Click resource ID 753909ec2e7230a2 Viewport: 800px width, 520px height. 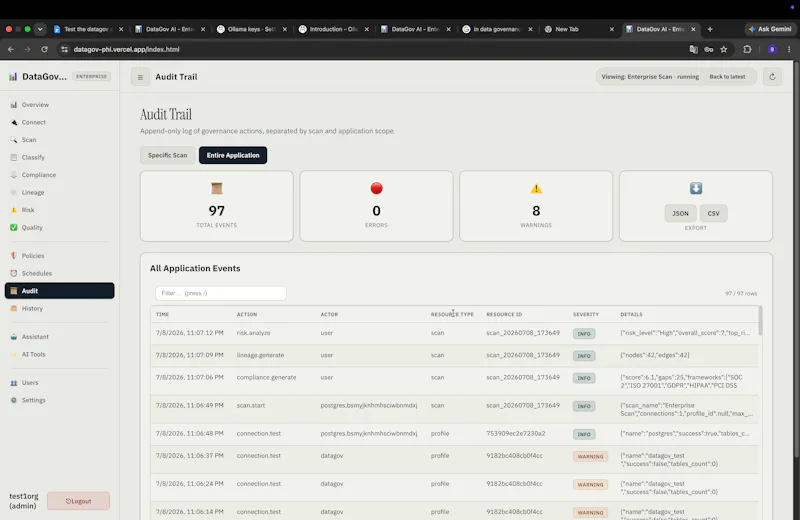(515, 434)
